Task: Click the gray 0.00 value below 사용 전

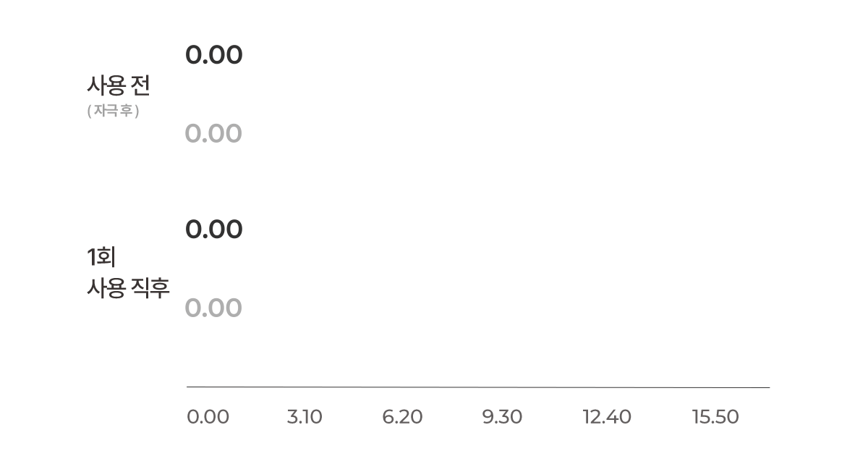Action: (213, 134)
